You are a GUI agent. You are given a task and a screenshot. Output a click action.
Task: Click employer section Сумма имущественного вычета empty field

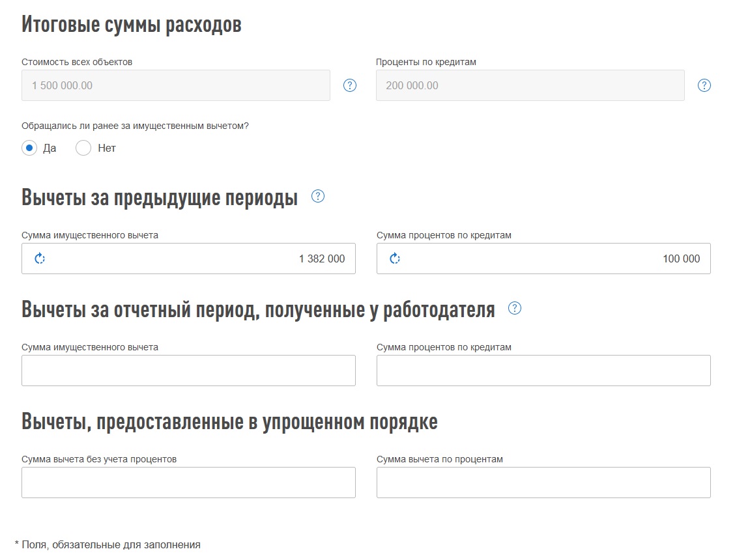tap(188, 371)
